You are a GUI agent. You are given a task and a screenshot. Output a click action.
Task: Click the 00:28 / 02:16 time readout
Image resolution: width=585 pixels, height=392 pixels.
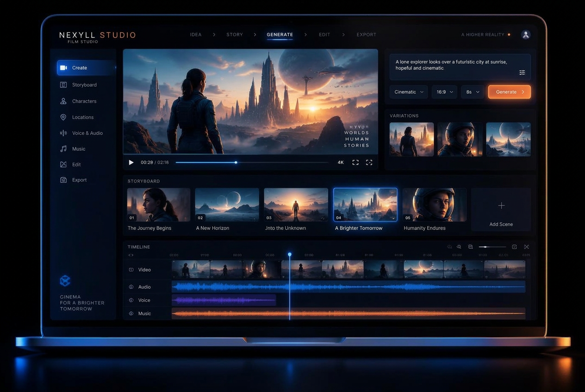tap(155, 162)
